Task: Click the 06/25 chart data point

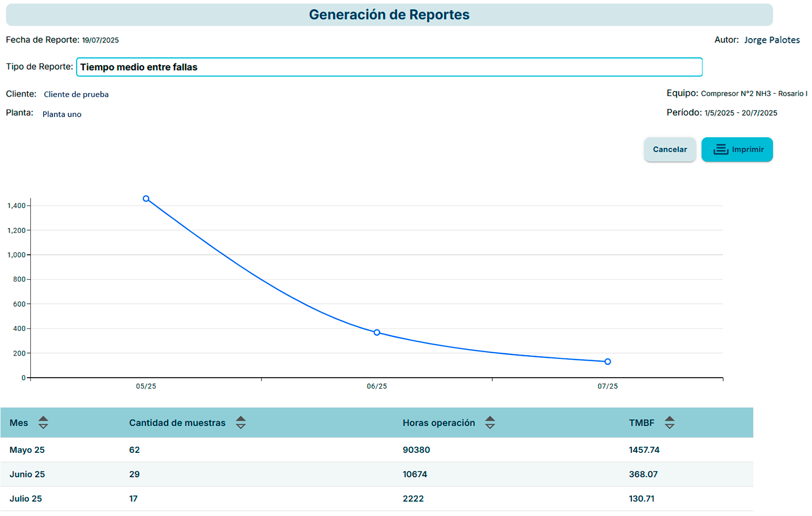Action: pos(377,333)
